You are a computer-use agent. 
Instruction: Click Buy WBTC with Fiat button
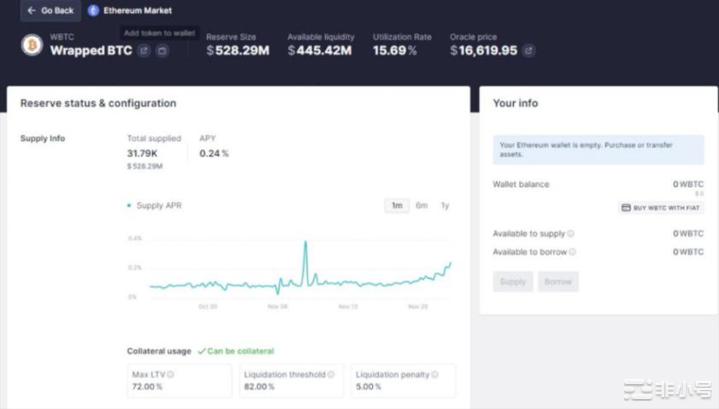click(661, 208)
